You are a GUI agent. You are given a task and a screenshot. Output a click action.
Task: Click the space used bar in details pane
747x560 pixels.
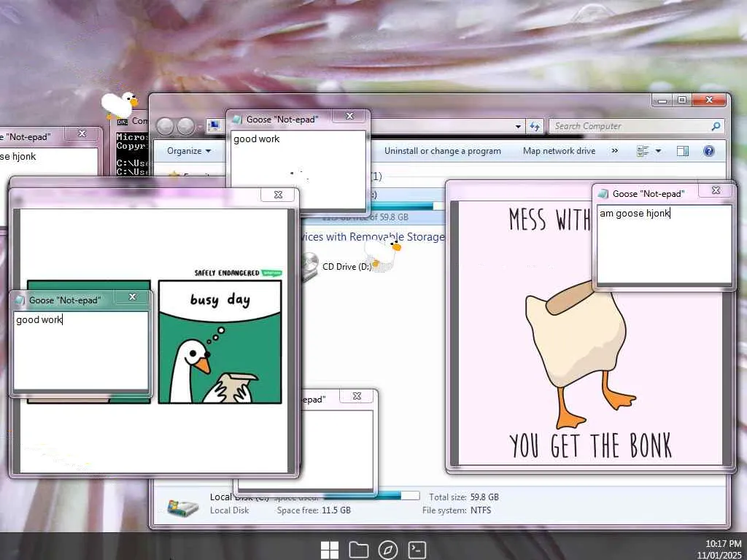coord(371,496)
